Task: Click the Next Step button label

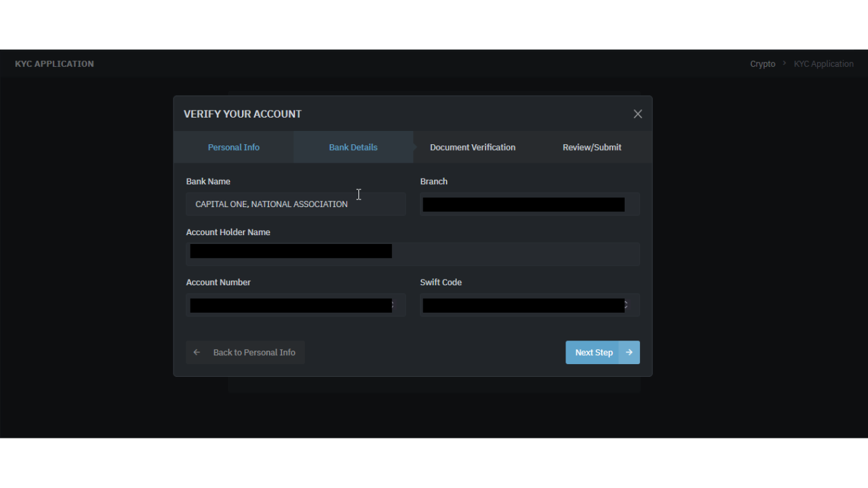Action: click(593, 353)
